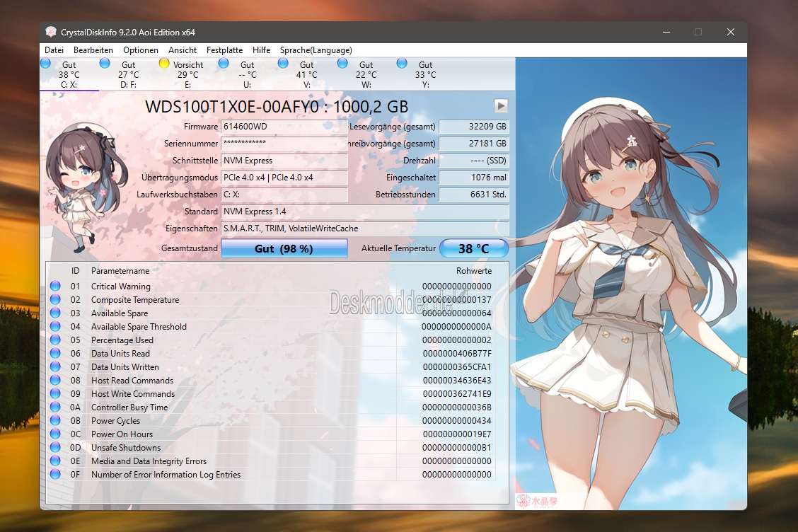Select the Data Units Written row
Image resolution: width=798 pixels, height=532 pixels.
(x=272, y=367)
